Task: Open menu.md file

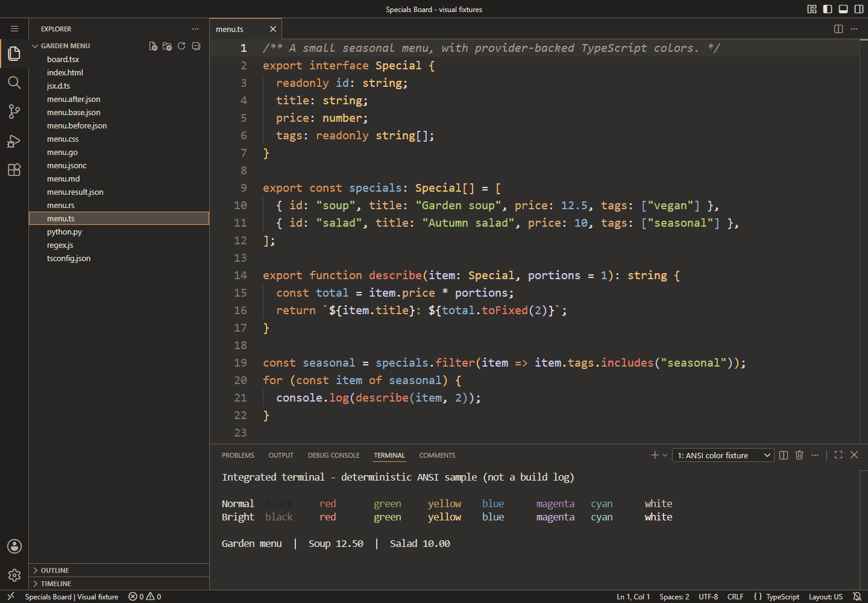Action: (119, 178)
